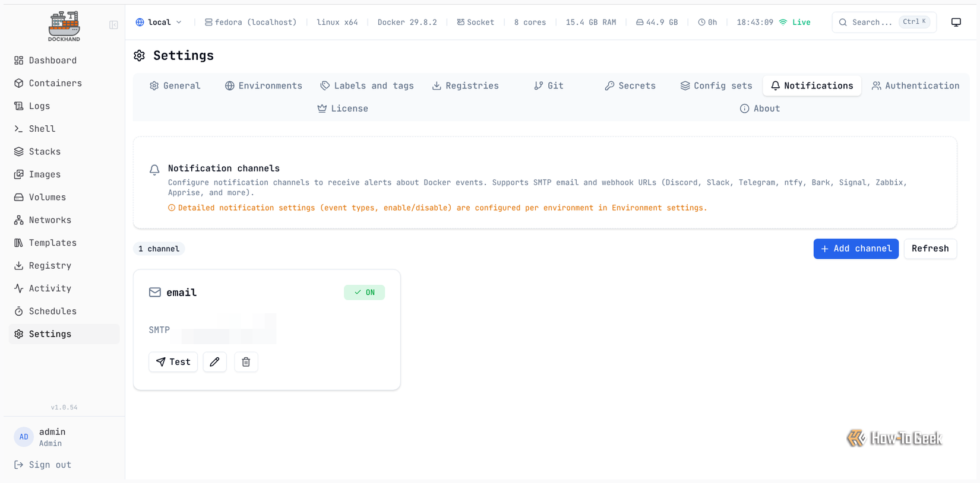The height and width of the screenshot is (483, 980).
Task: Open the Secrets tab
Action: 630,86
